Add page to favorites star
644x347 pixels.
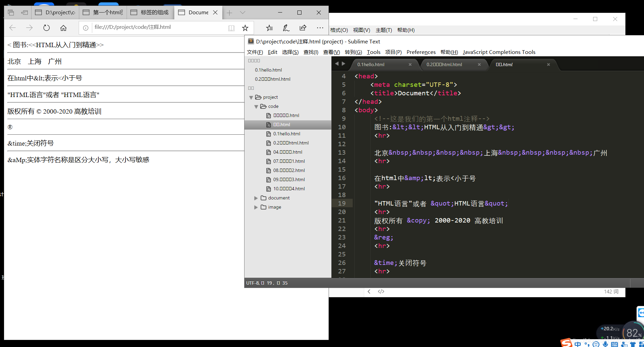245,28
